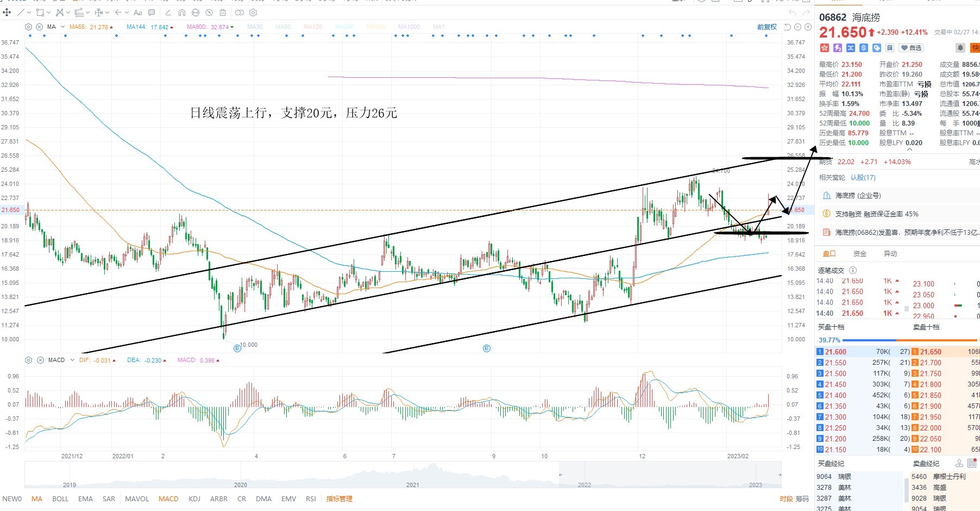Viewport: 980px width, 511px height.
Task: Select the regression channel drawing tool
Action: (79, 12)
